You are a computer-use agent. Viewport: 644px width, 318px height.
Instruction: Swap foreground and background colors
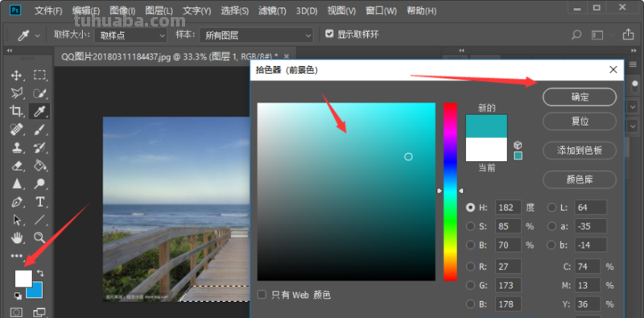(39, 273)
